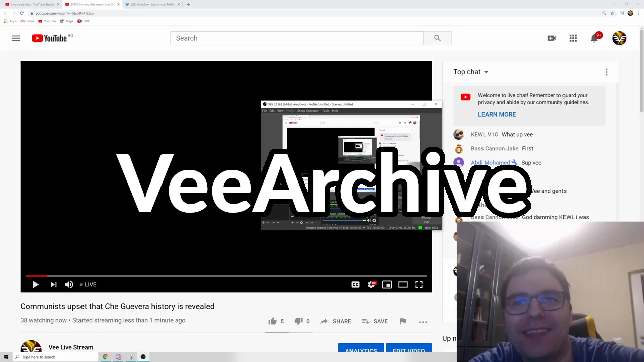
Task: Open the YouTube bookmark
Action: (47, 21)
